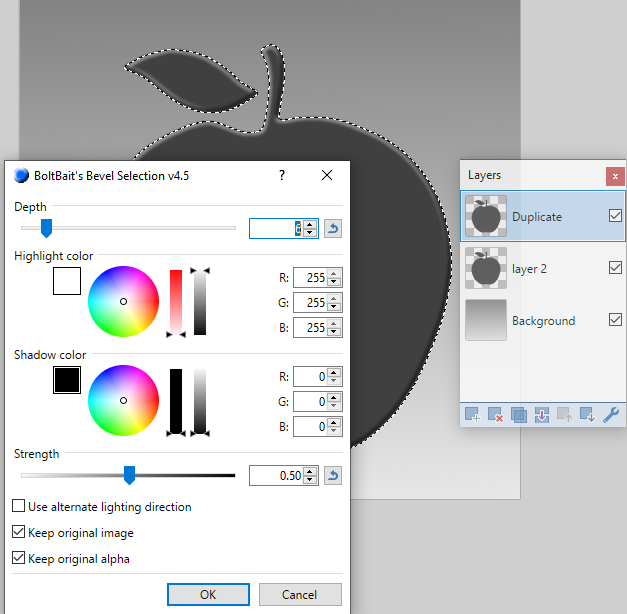Viewport: 627px width, 614px height.
Task: Move layer down arrow icon
Action: point(587,415)
